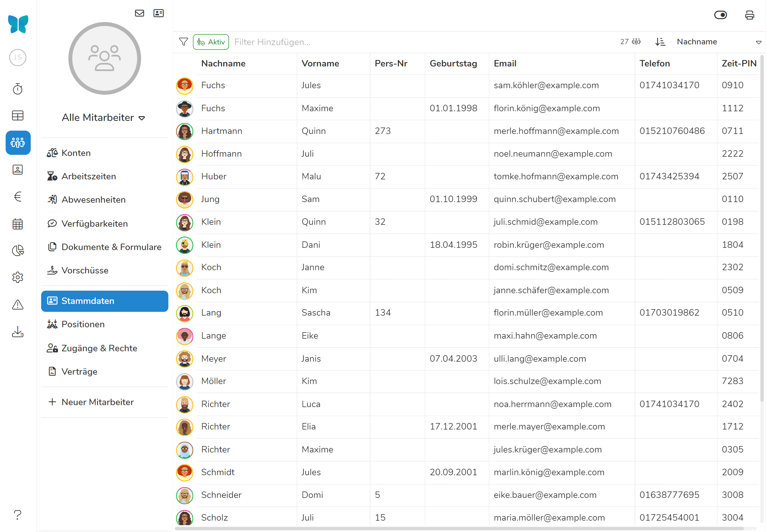Open the Arbeitszeiten menu item
The image size is (766, 532).
[x=88, y=176]
